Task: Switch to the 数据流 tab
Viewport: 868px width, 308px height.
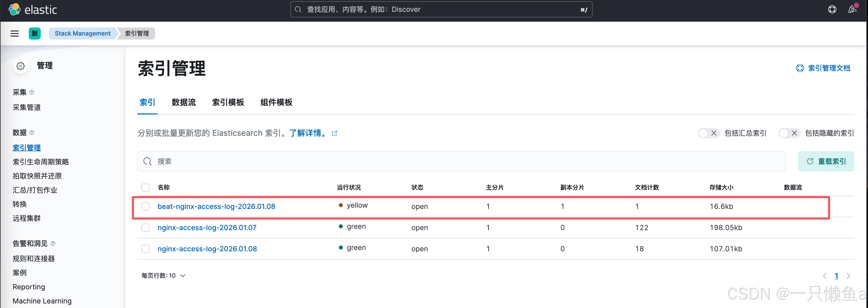Action: click(184, 103)
